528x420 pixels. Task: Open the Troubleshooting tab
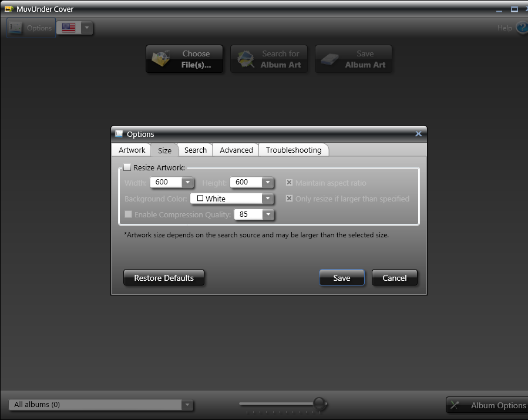pos(293,150)
